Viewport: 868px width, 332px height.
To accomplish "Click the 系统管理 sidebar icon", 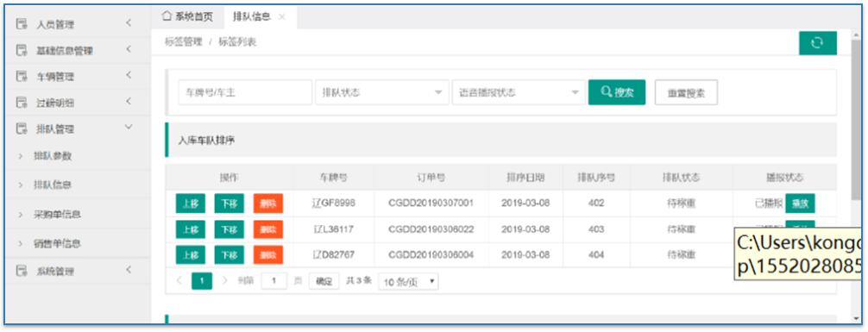I will (x=22, y=271).
